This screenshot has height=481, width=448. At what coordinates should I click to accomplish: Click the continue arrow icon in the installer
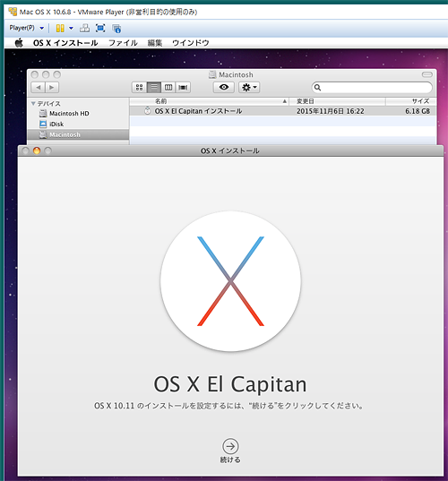(x=230, y=446)
